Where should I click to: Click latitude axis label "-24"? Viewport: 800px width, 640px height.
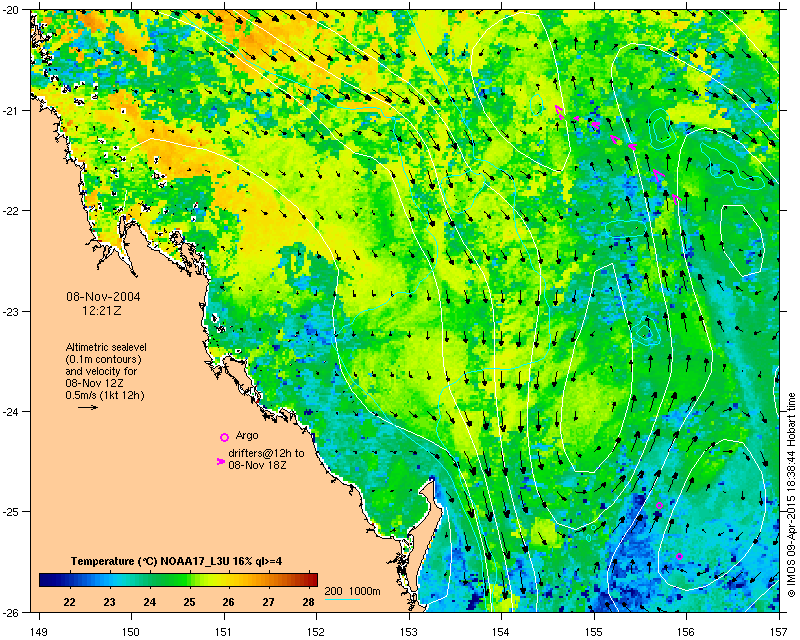click(14, 411)
